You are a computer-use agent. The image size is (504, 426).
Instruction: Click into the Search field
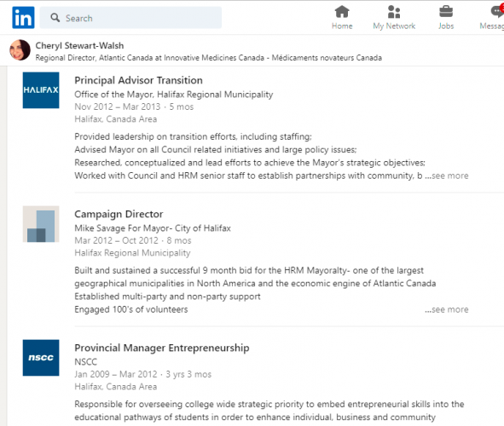coord(130,18)
